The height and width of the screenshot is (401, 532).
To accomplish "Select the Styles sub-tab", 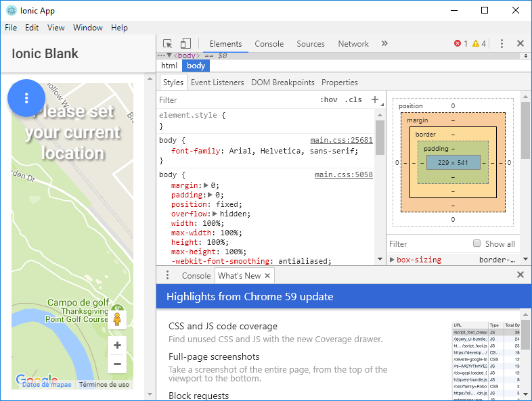I will [173, 82].
